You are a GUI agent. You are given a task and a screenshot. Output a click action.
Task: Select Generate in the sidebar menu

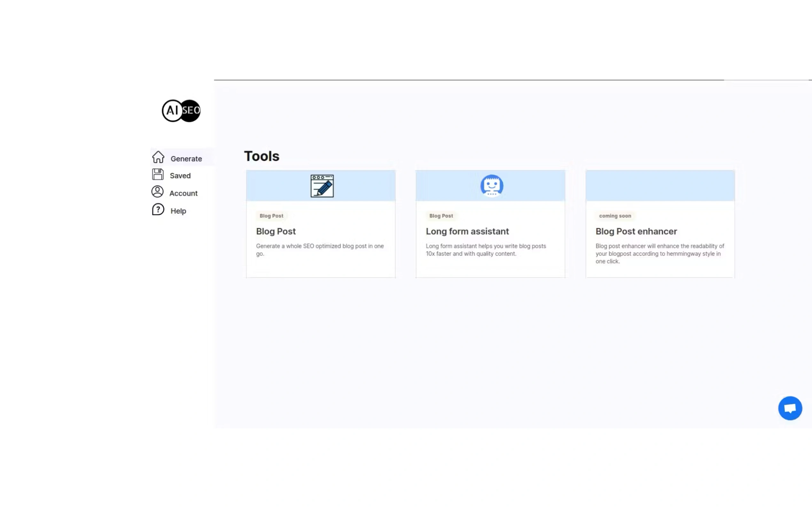186,159
